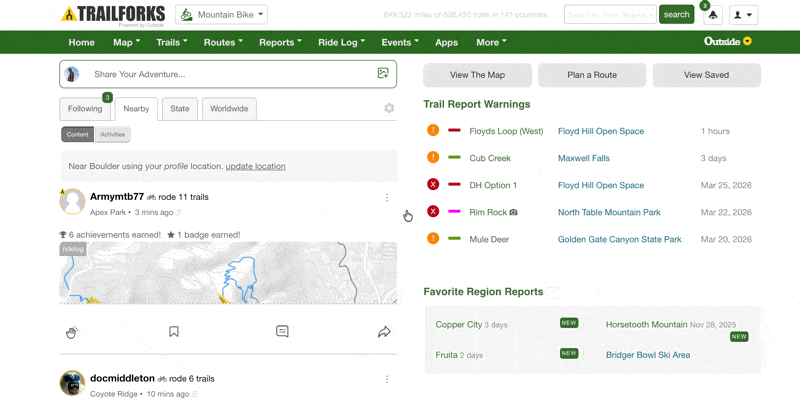Open the notifications bell icon
The width and height of the screenshot is (800, 404).
click(712, 15)
